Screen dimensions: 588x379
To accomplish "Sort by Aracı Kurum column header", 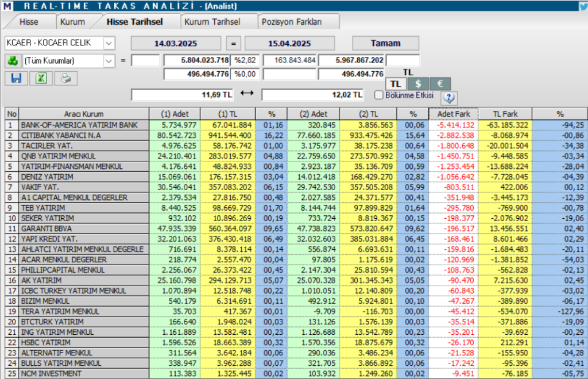I will tap(84, 114).
